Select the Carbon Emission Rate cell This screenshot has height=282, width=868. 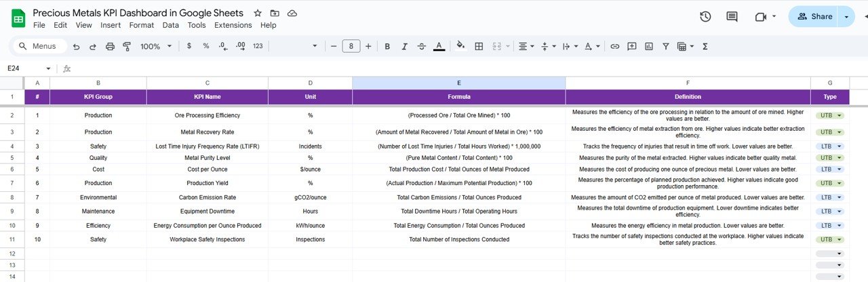[208, 197]
